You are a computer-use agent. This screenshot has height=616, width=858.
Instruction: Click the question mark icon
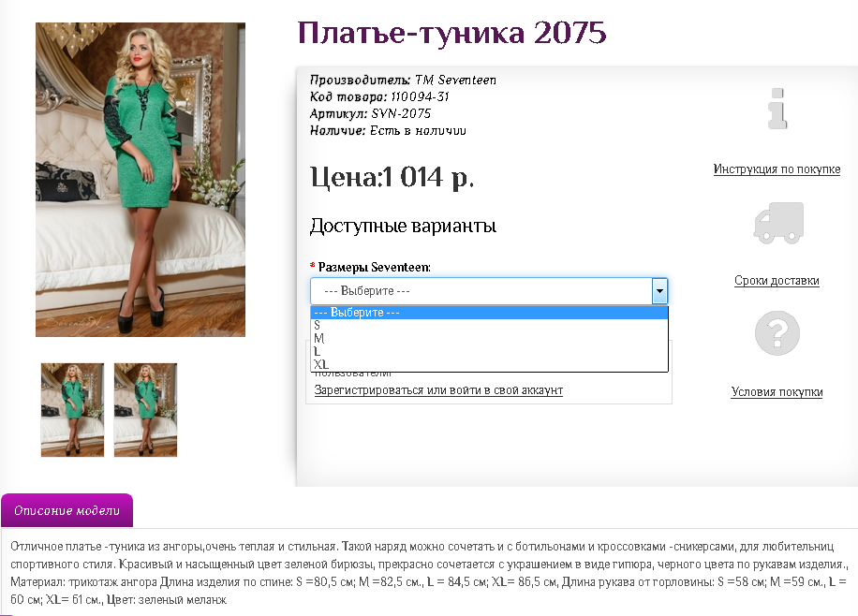click(777, 332)
